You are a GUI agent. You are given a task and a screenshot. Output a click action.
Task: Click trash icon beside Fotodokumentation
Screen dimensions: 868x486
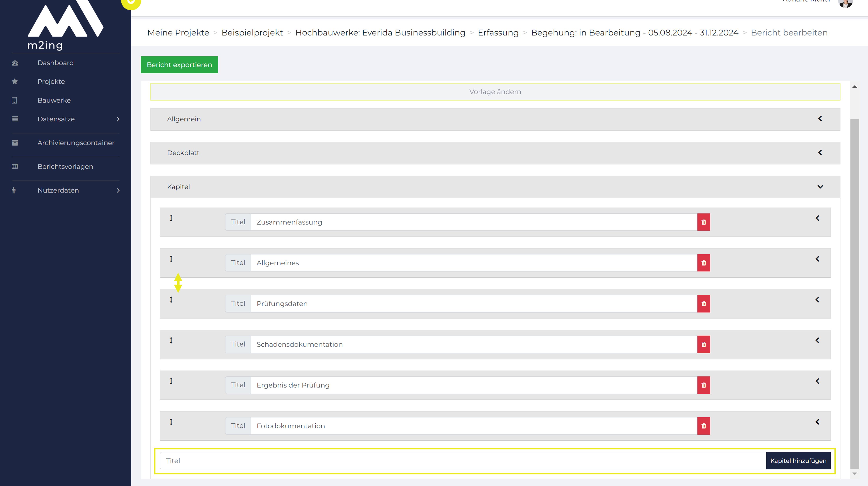(x=703, y=426)
